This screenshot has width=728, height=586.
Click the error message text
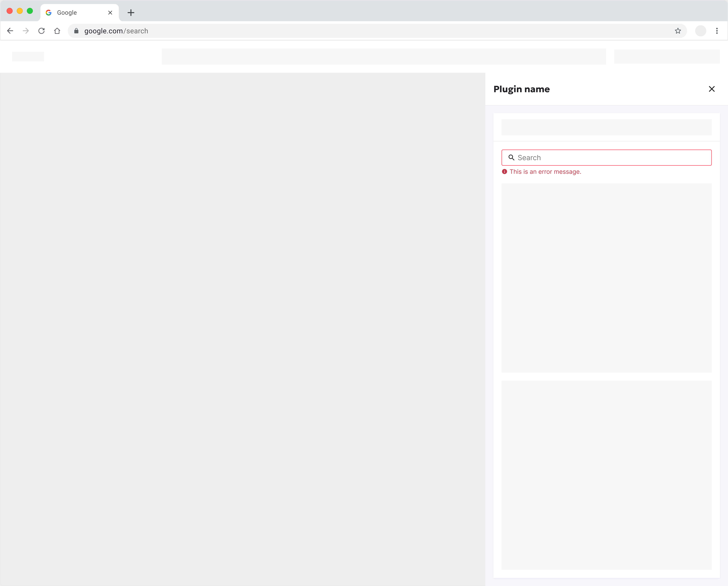(545, 172)
